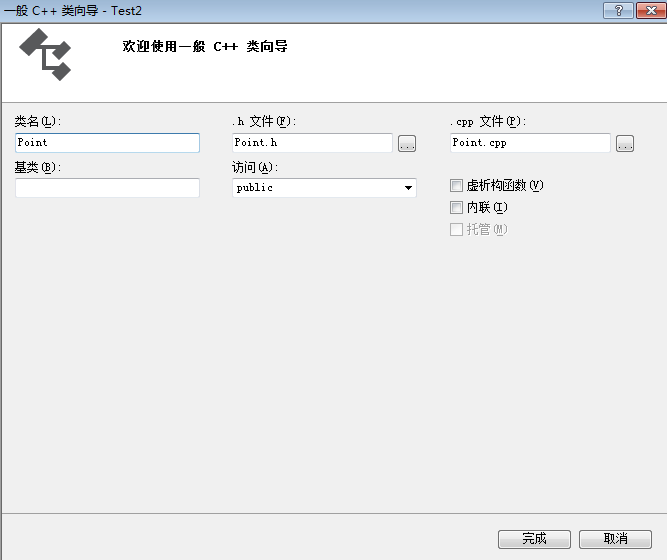
Task: Open help with the question mark button
Action: 619,10
